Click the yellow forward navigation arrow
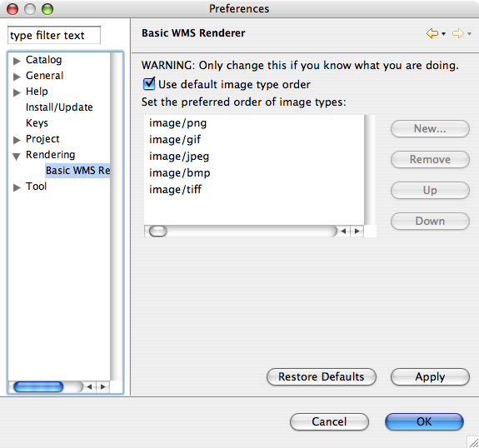Image resolution: width=479 pixels, height=448 pixels. coord(458,33)
